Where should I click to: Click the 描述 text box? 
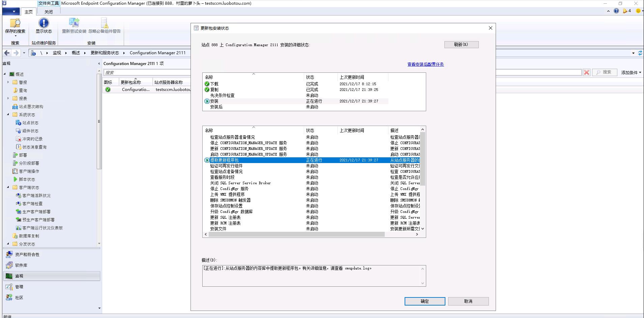click(x=314, y=276)
